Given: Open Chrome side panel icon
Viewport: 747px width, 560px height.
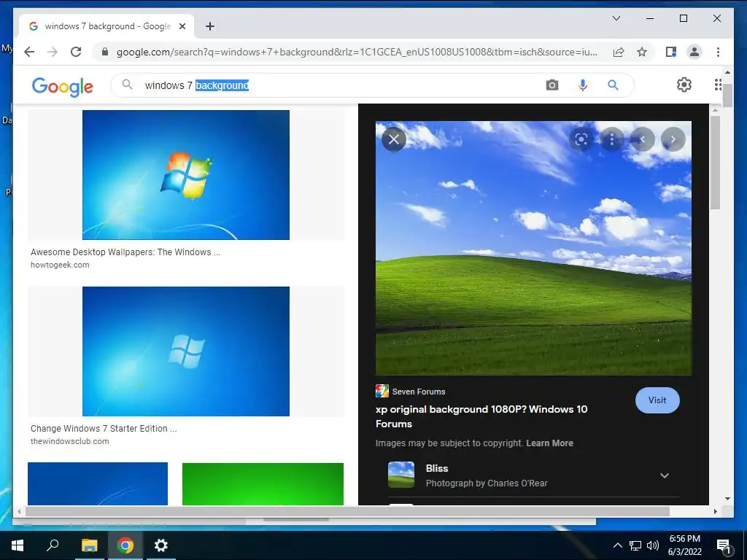Looking at the screenshot, I should point(671,52).
